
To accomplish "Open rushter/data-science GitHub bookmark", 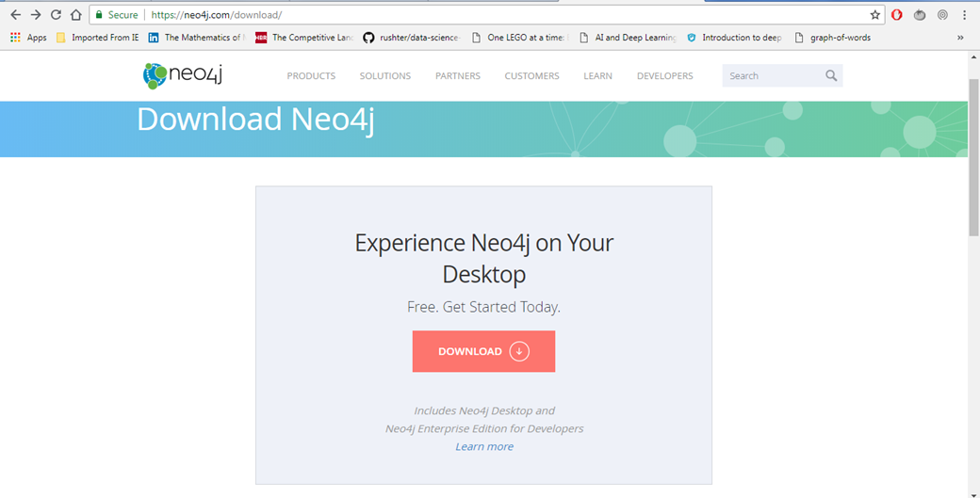I will click(413, 38).
